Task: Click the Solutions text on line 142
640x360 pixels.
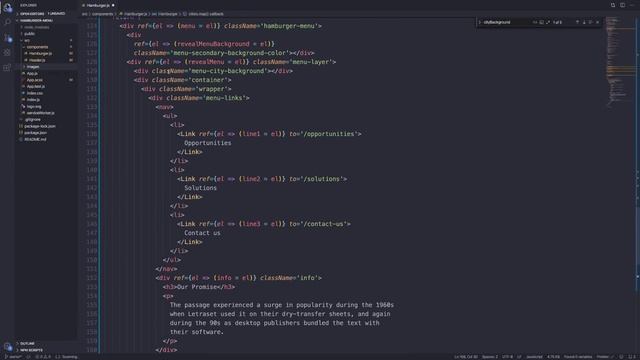Action: 200,188
